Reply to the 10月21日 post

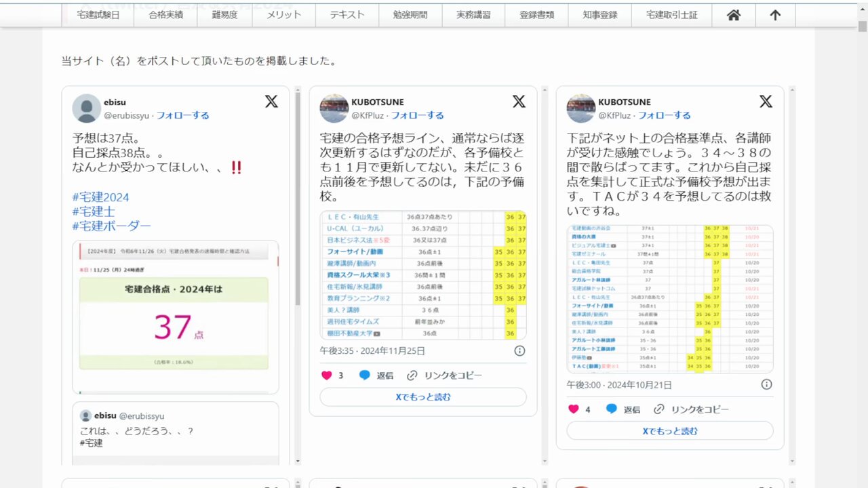[623, 409]
